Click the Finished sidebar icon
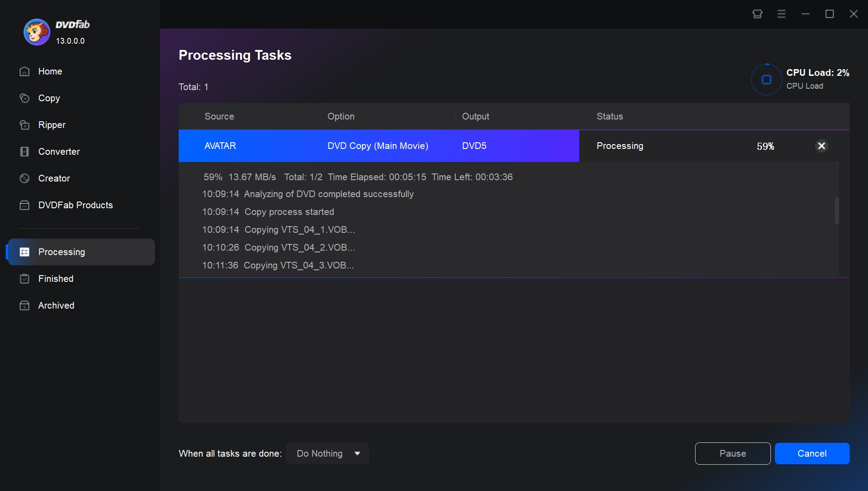This screenshot has width=868, height=491. coord(24,279)
